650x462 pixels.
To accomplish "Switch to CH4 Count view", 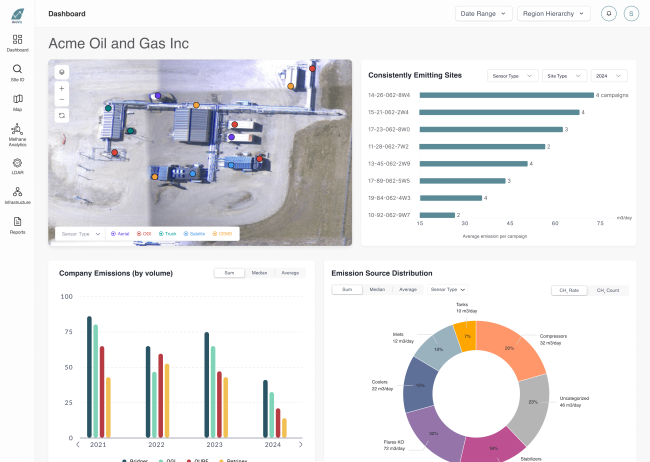I will tap(608, 290).
